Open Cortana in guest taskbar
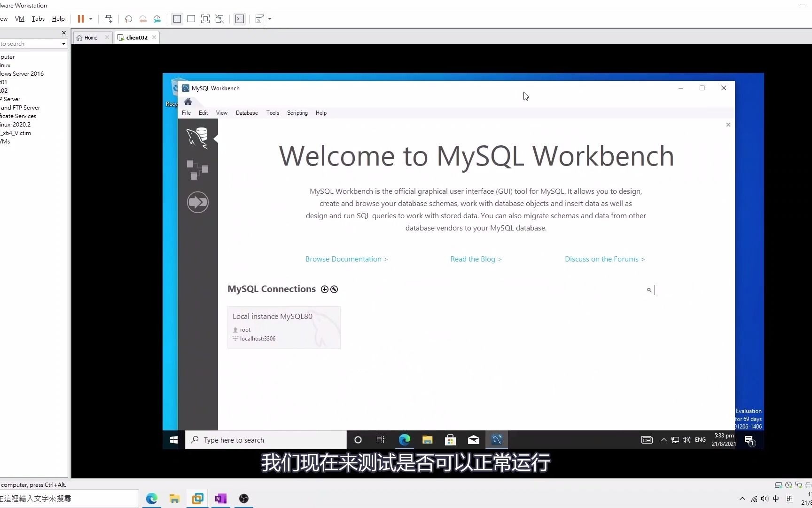The image size is (812, 508). coord(358,440)
